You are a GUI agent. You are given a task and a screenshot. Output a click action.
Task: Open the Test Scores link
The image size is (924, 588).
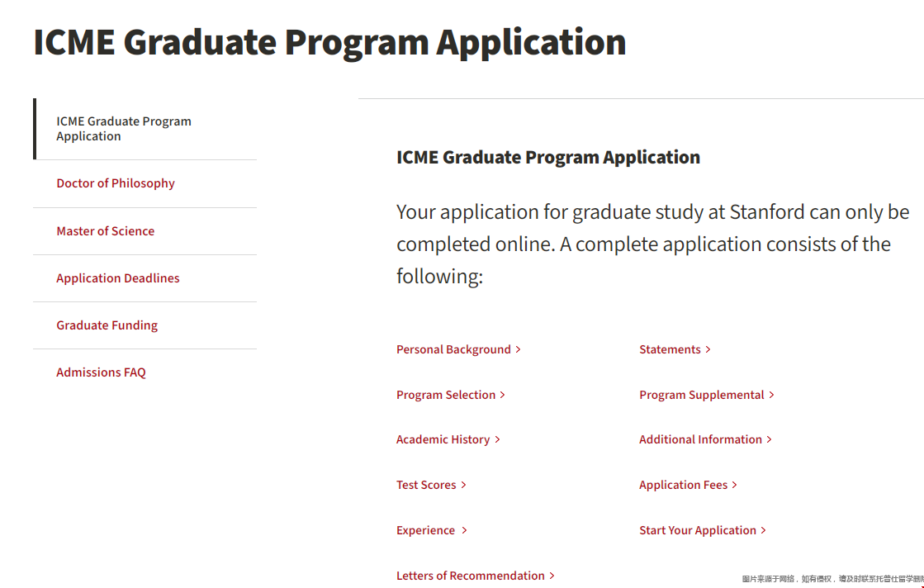click(x=426, y=485)
